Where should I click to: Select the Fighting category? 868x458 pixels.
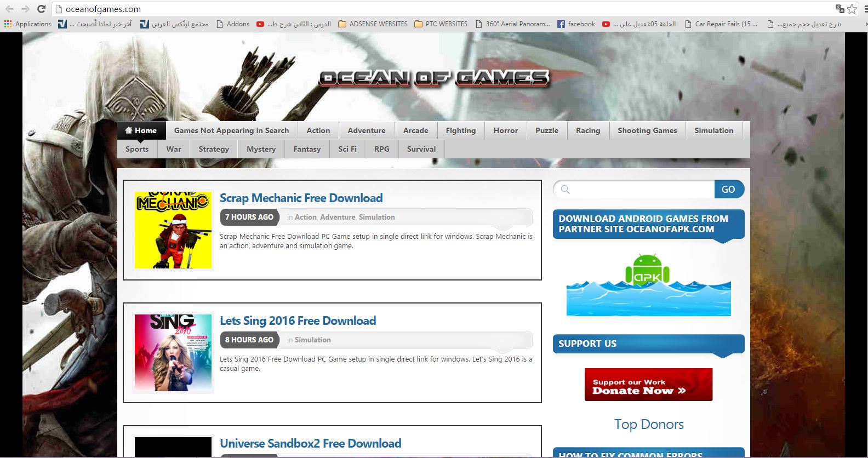tap(461, 130)
